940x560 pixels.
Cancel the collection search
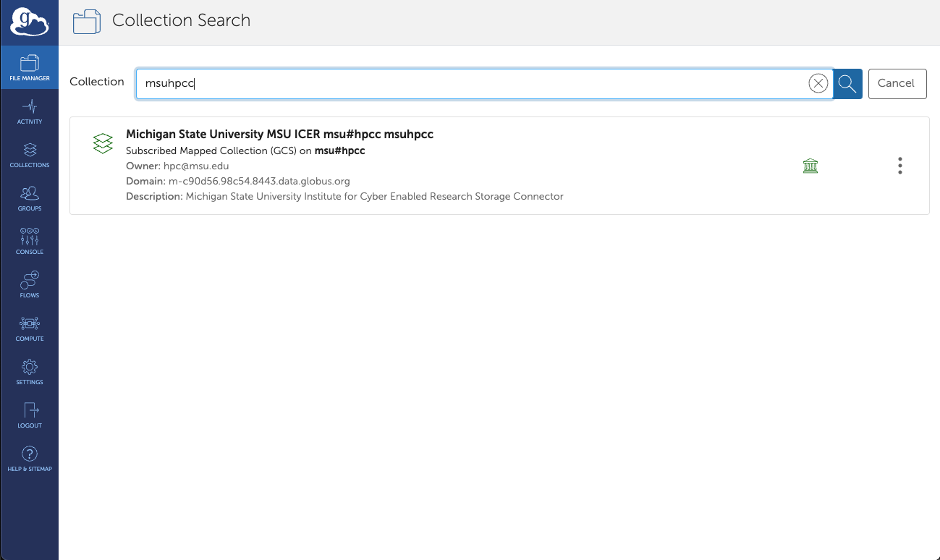tap(897, 83)
